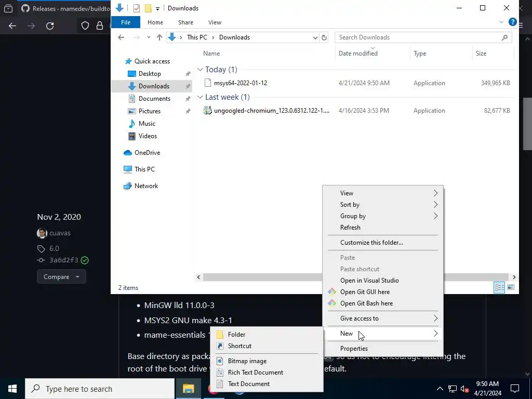532x399 pixels.
Task: Open address bar history dropdown
Action: pos(315,37)
